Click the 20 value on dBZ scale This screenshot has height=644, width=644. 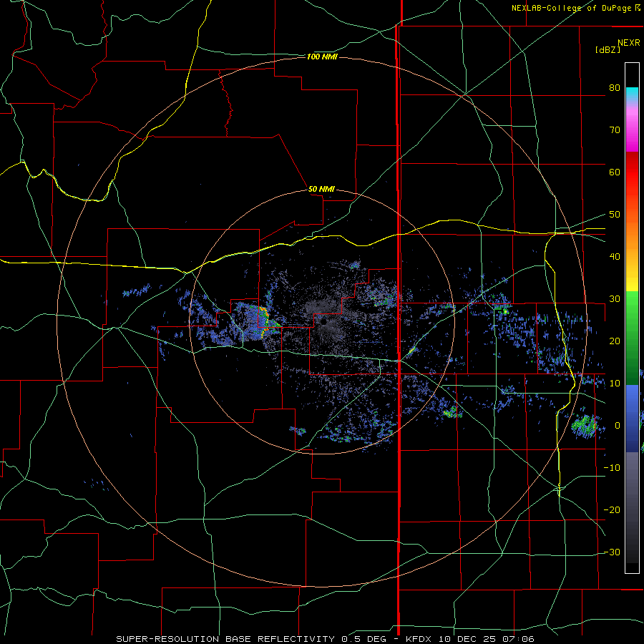[615, 341]
